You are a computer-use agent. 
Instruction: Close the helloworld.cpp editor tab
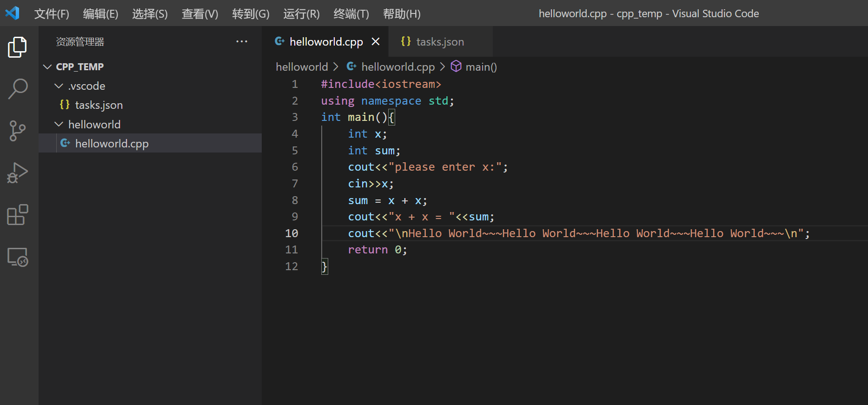[376, 41]
